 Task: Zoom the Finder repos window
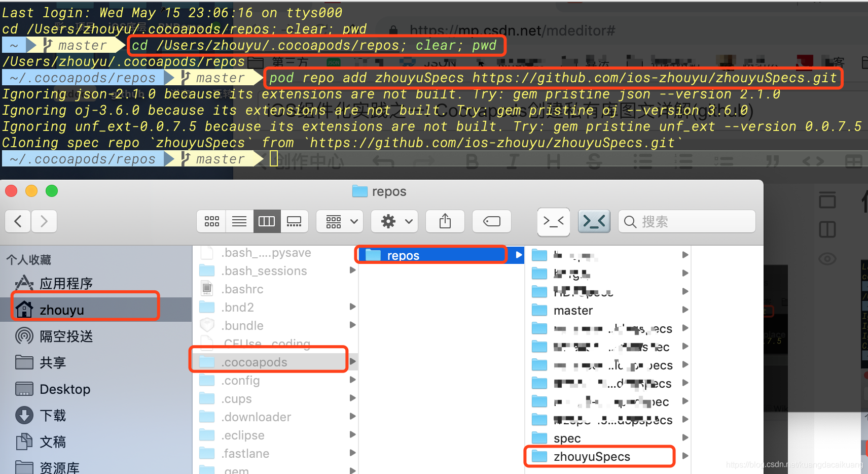(52, 191)
